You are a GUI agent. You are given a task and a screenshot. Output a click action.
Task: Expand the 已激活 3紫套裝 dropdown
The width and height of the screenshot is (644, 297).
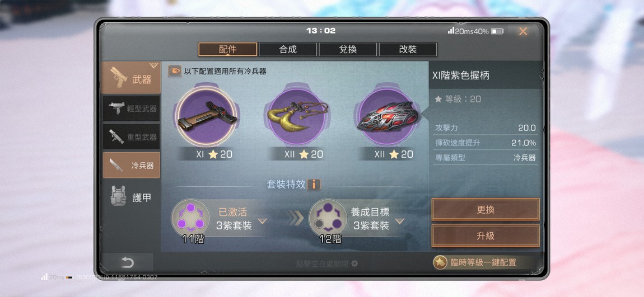pos(262,221)
